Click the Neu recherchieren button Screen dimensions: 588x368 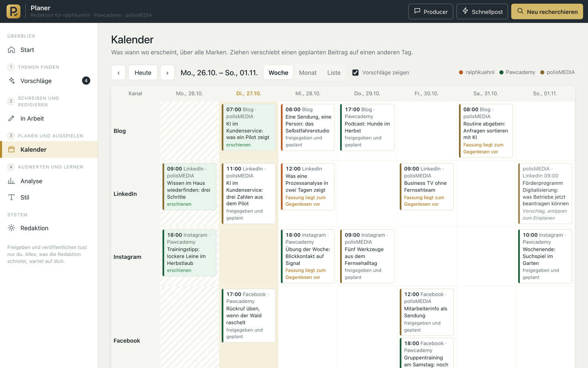coord(547,11)
